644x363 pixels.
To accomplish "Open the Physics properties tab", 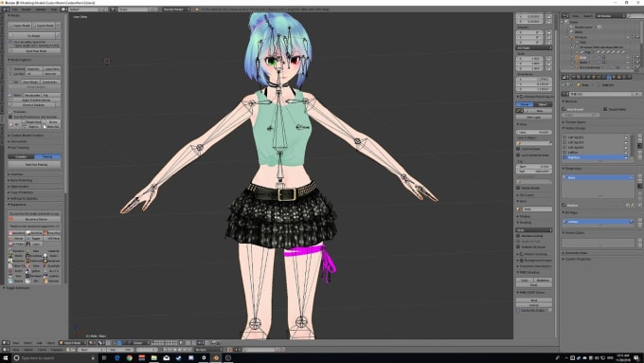I will [x=629, y=77].
